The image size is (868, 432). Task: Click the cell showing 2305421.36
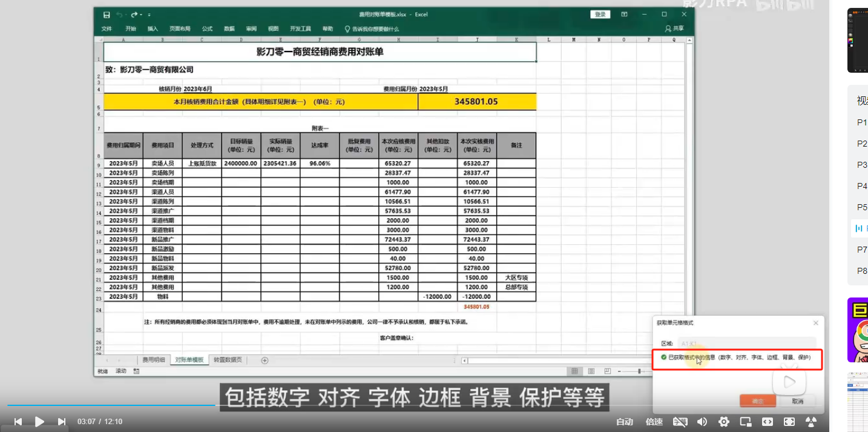(280, 164)
